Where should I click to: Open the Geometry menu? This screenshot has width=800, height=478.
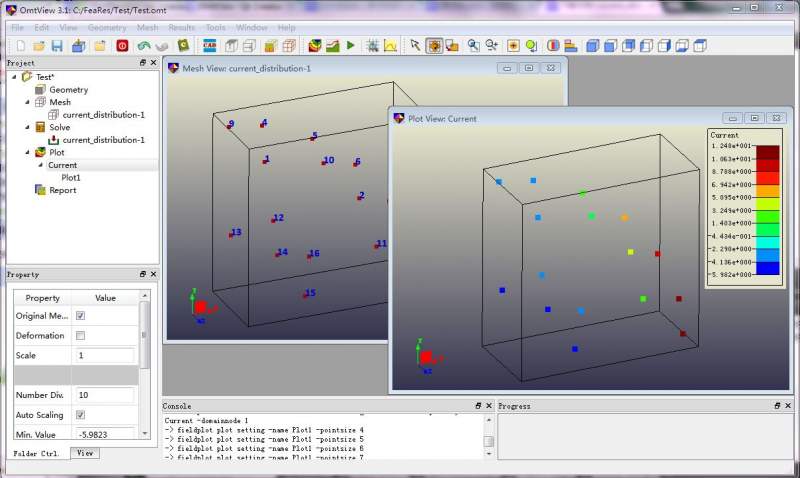pos(107,28)
